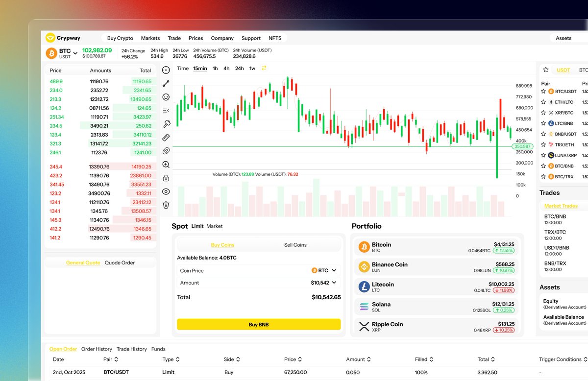Click the 245.4 red sell price row
This screenshot has width=588, height=381.
coord(100,167)
